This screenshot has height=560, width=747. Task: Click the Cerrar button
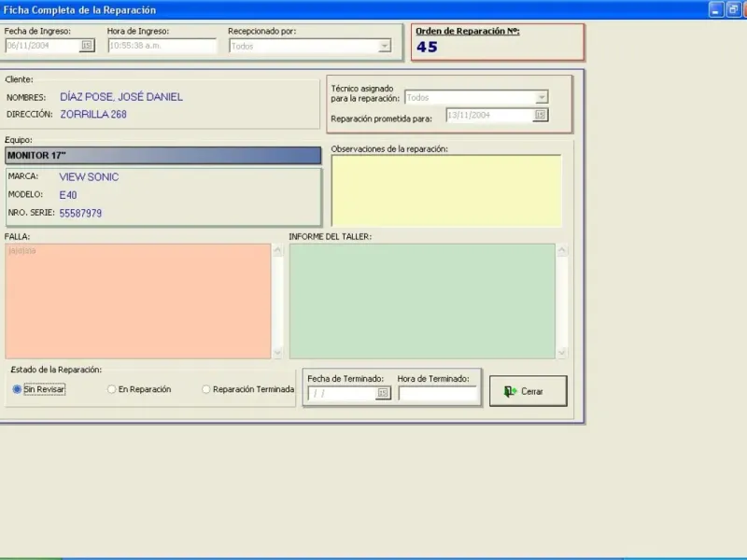click(x=529, y=391)
